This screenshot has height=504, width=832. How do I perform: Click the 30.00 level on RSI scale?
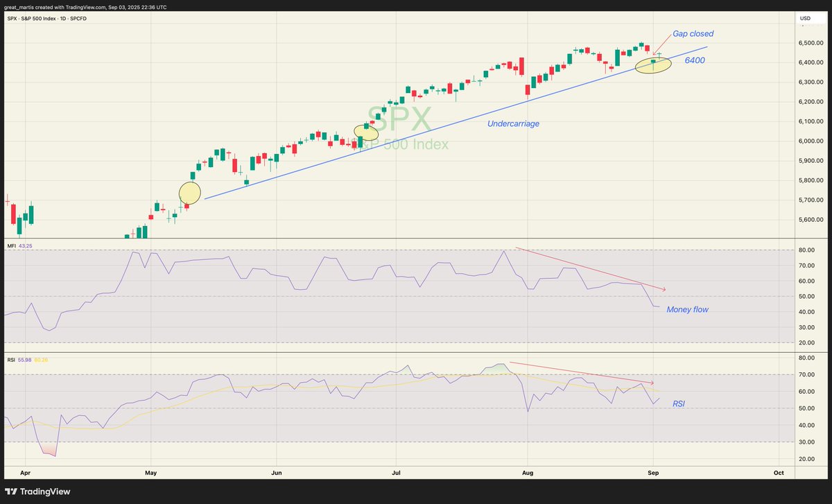[x=806, y=442]
